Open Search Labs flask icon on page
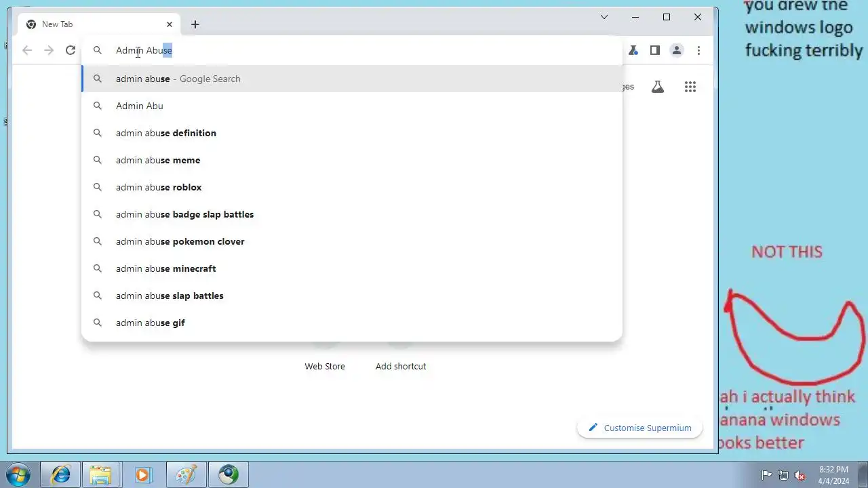 pos(658,87)
